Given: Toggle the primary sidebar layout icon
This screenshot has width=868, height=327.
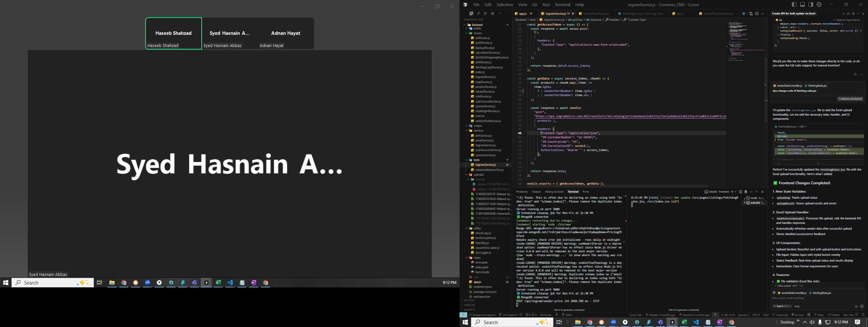Looking at the screenshot, I should coord(794,5).
